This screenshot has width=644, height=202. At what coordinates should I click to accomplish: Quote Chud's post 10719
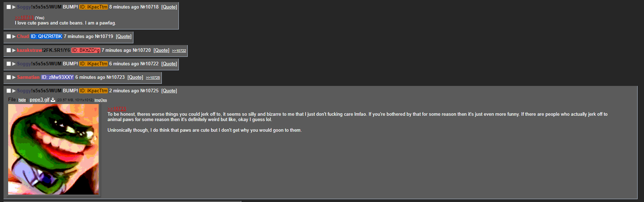coord(124,37)
